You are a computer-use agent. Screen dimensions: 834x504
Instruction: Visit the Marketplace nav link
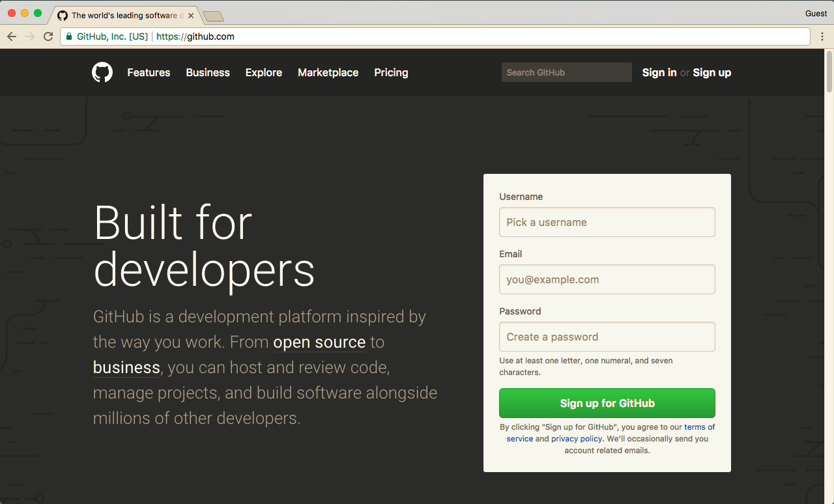[x=328, y=72]
